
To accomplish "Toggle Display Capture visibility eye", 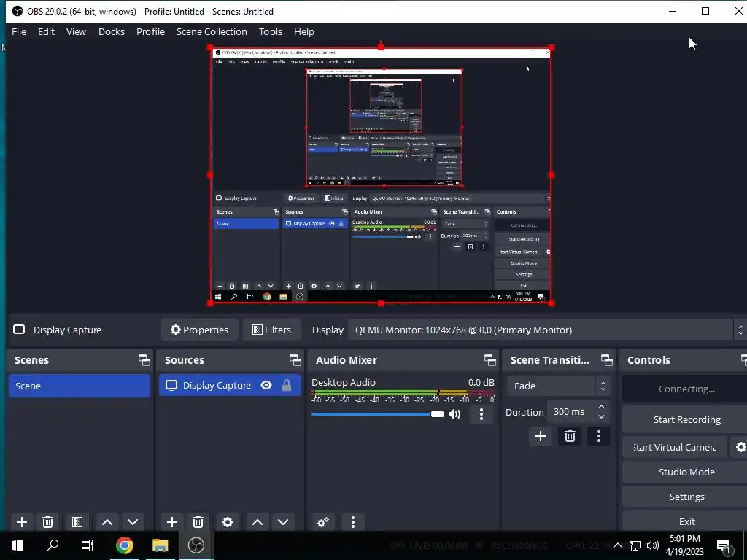I will click(266, 385).
